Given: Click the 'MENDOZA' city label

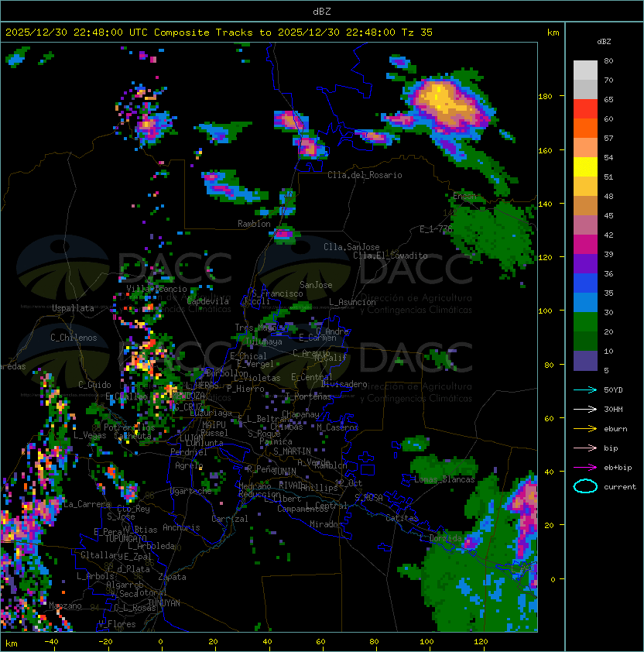Looking at the screenshot, I should tap(189, 396).
